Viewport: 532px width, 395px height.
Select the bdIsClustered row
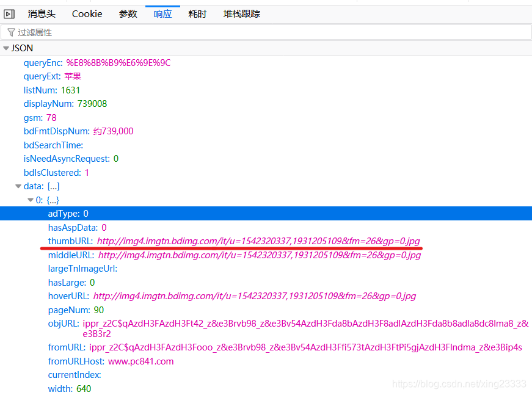click(266, 173)
